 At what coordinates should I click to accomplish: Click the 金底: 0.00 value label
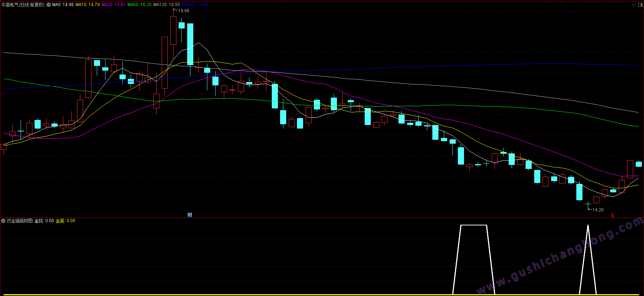[x=66, y=221]
